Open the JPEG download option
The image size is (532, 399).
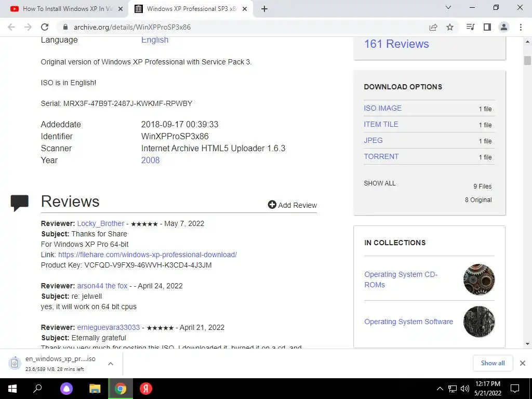pyautogui.click(x=373, y=140)
